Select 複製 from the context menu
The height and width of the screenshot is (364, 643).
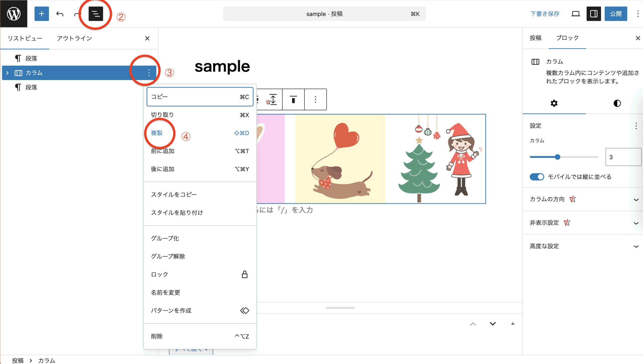(157, 133)
